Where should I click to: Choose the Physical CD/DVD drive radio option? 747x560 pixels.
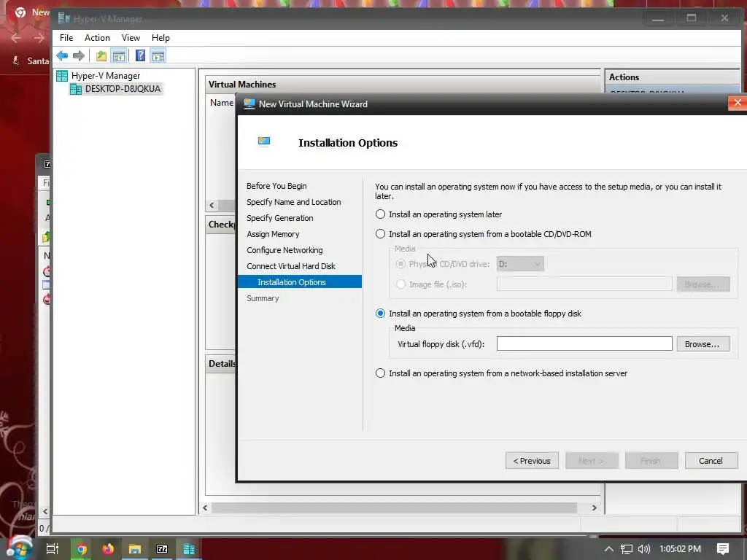pyautogui.click(x=400, y=264)
